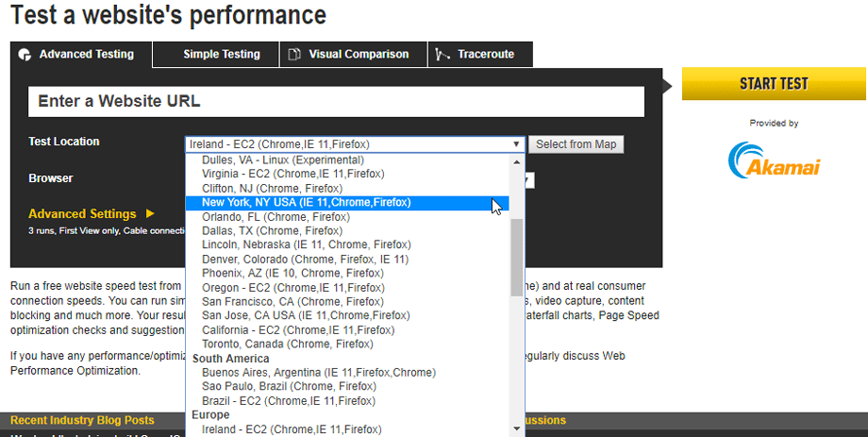
Task: Click the Advanced Testing tab icon
Action: coord(25,55)
